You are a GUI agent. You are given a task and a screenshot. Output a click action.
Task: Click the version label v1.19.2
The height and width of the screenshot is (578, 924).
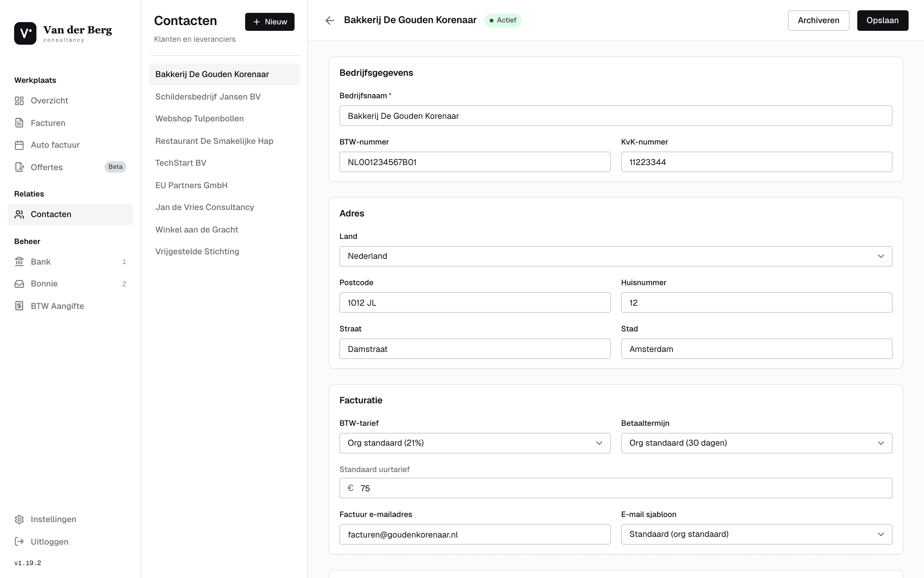click(x=28, y=563)
